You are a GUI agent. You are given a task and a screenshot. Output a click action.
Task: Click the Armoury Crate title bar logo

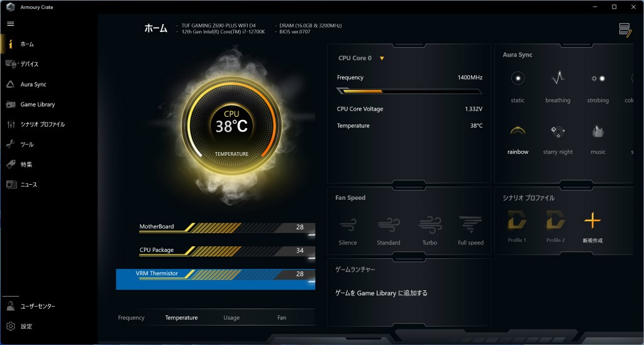click(10, 7)
